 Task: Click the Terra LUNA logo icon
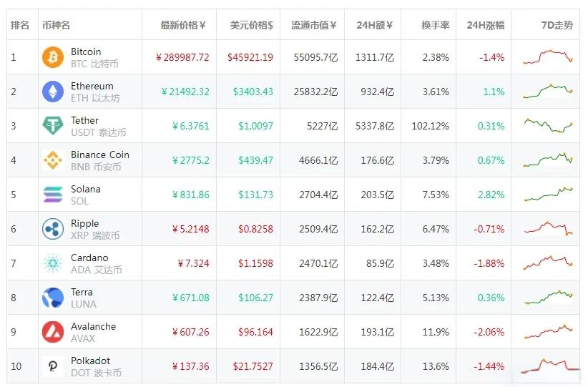point(53,298)
